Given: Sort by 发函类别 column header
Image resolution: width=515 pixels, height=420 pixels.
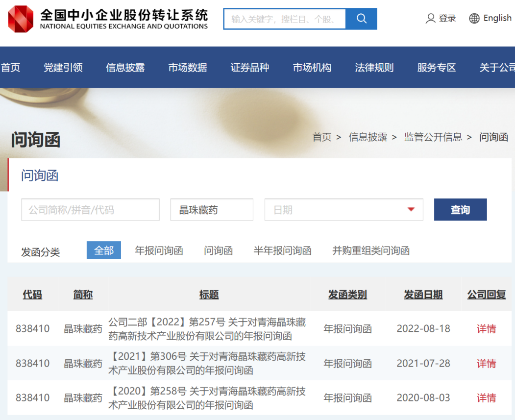Looking at the screenshot, I should click(347, 295).
